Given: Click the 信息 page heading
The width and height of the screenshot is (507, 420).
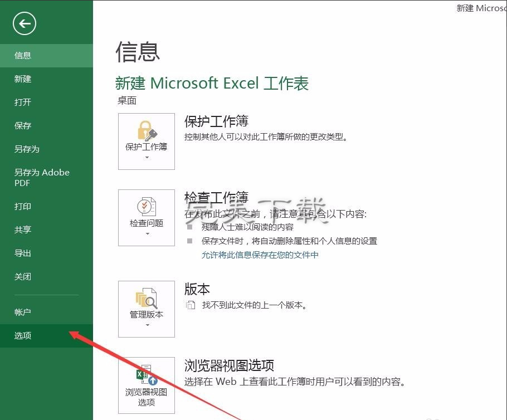Looking at the screenshot, I should (138, 52).
